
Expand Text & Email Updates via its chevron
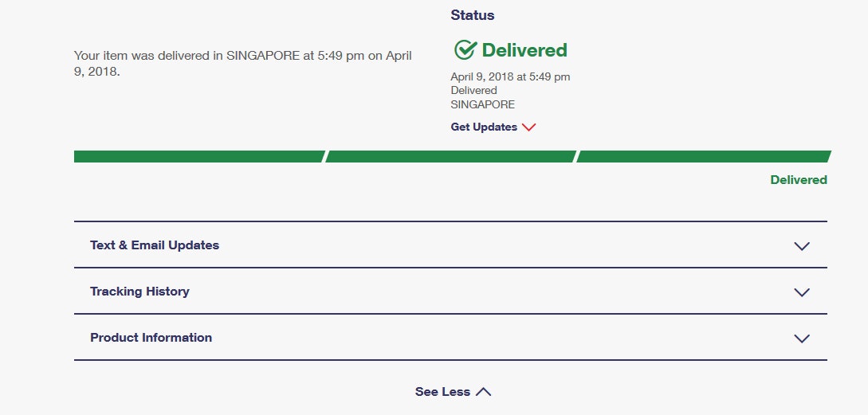pos(802,246)
